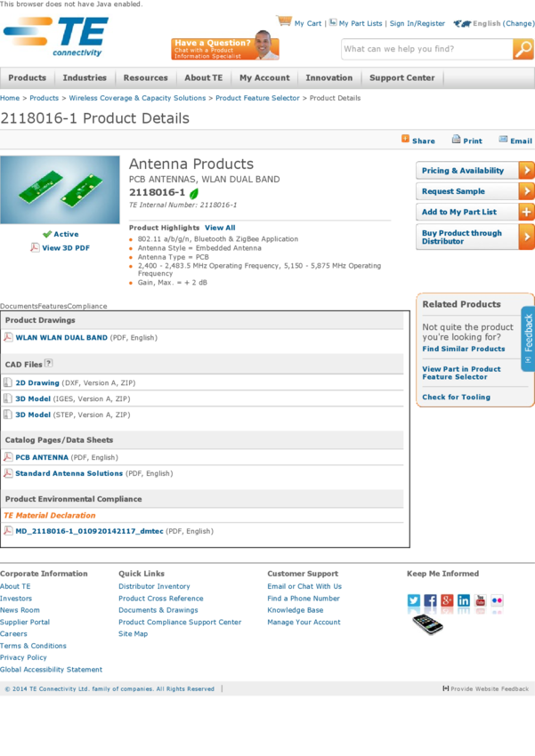Screen dimensions: 535x756
Task: Open the My Account menu
Action: (264, 77)
